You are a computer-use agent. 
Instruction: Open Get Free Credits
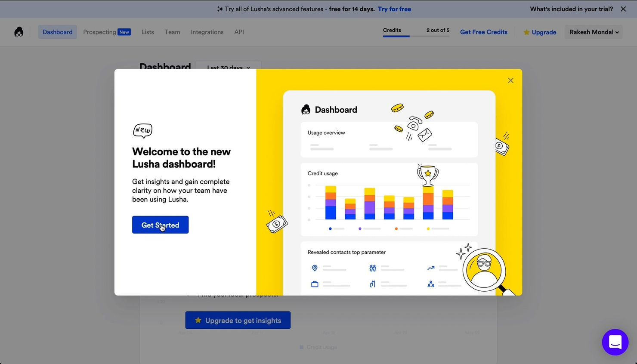(x=483, y=32)
